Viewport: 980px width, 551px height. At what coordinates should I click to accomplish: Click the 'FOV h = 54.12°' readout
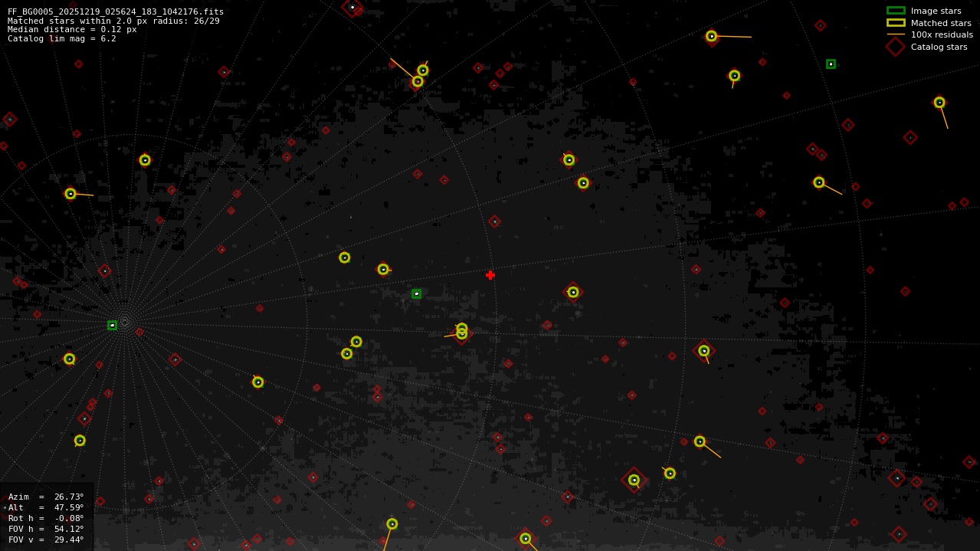(x=46, y=529)
